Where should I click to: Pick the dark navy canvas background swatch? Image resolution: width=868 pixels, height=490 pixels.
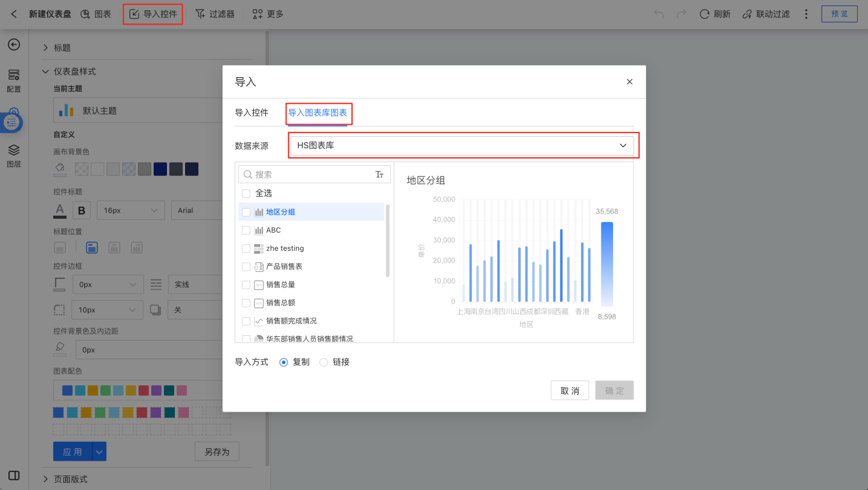point(160,169)
